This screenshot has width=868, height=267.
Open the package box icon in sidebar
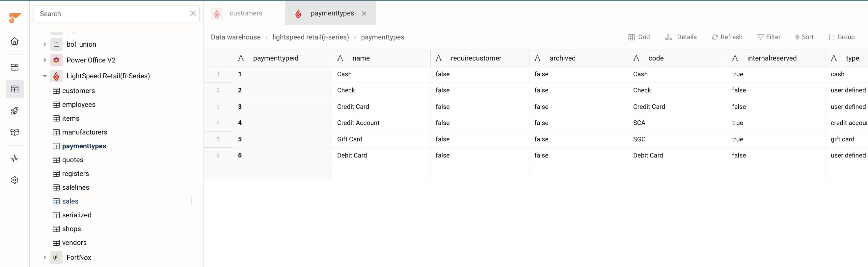click(x=14, y=132)
